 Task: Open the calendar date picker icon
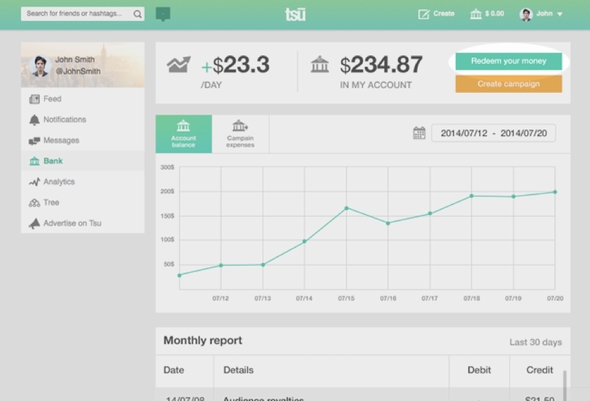419,133
